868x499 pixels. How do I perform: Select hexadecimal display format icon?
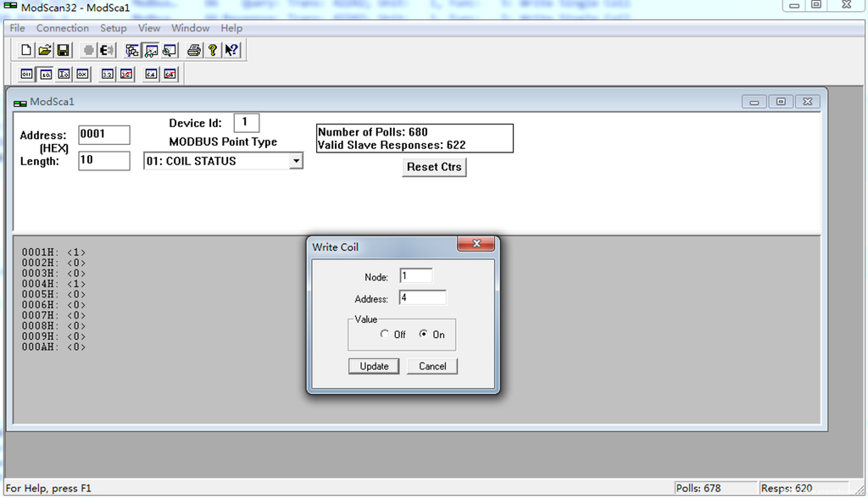coord(82,75)
